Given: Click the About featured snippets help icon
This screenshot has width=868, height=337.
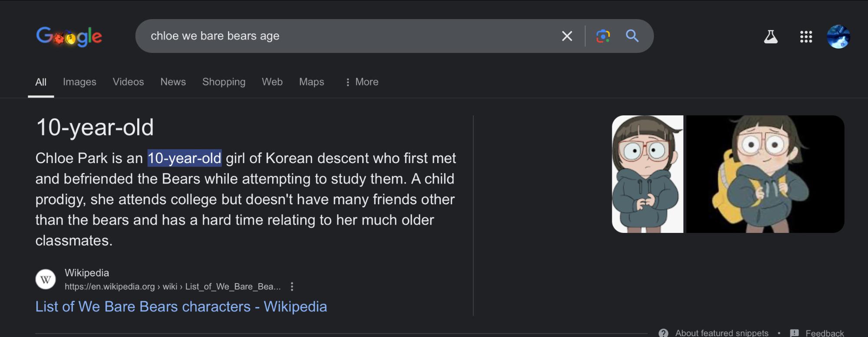Looking at the screenshot, I should (663, 333).
